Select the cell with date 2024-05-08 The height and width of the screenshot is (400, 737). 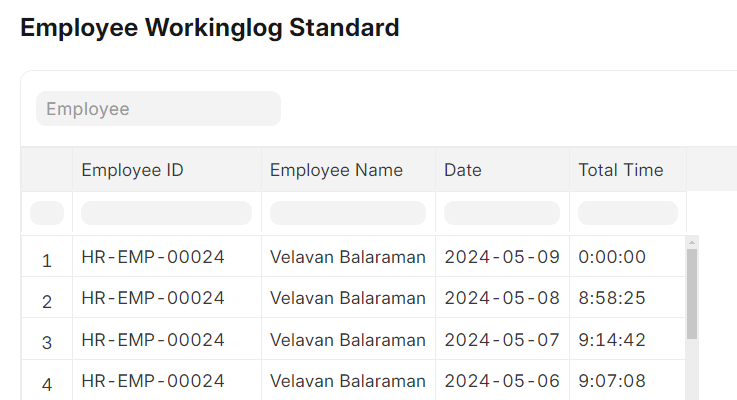pos(502,298)
